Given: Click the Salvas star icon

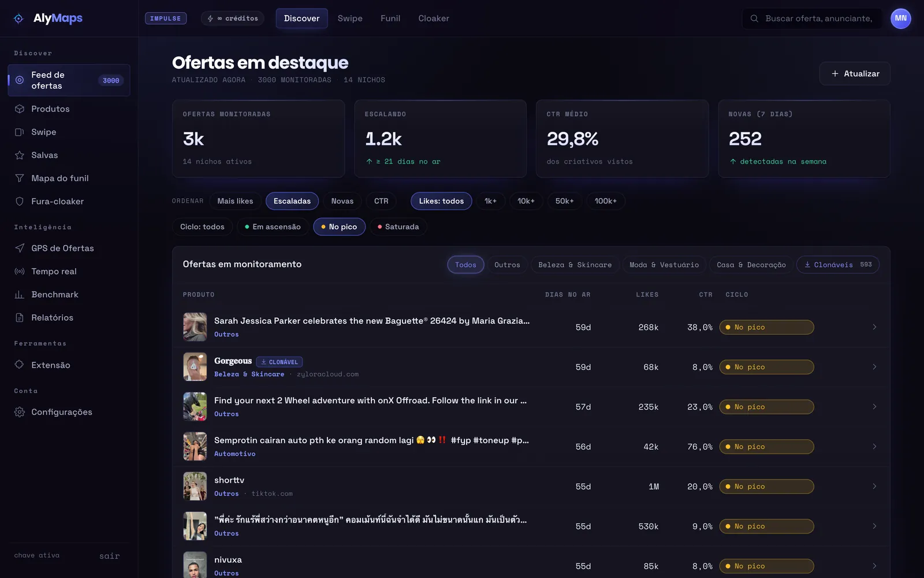Looking at the screenshot, I should click(20, 155).
